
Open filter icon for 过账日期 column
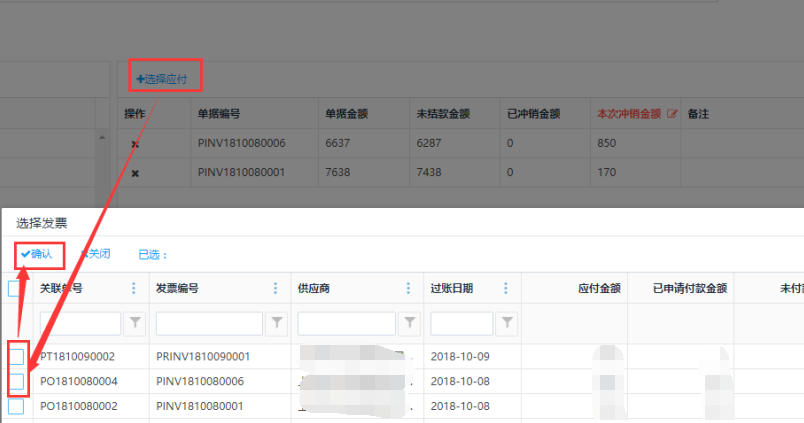tap(508, 322)
